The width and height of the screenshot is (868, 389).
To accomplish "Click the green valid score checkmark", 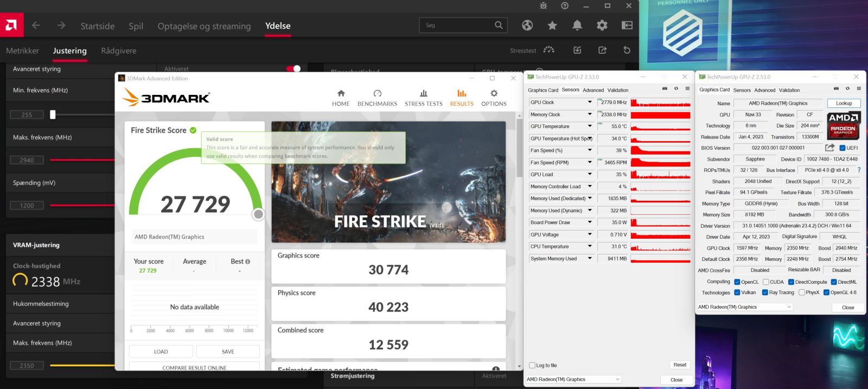I will pyautogui.click(x=193, y=130).
